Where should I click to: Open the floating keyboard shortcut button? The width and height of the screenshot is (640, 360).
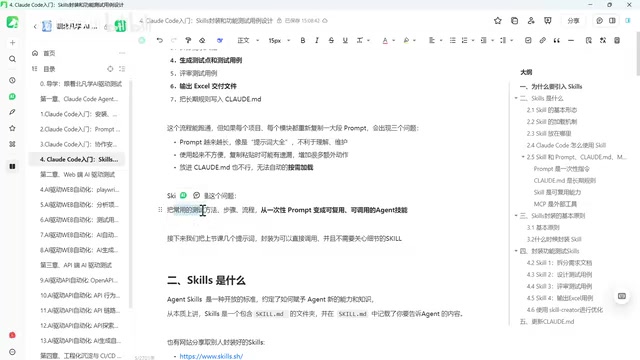622,296
